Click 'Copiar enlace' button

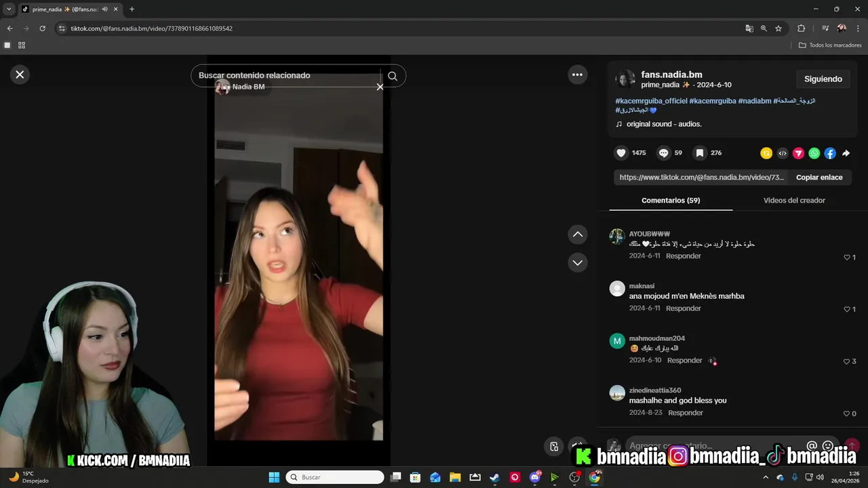coord(819,178)
